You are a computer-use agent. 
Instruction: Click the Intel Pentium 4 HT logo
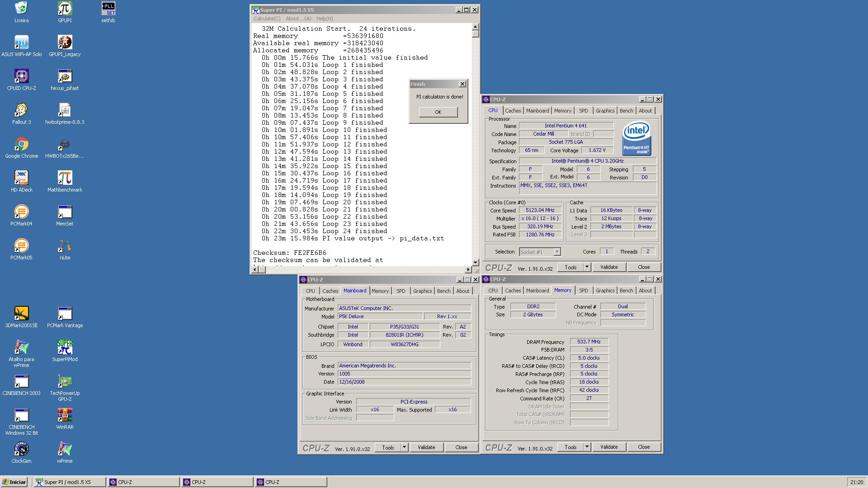637,138
